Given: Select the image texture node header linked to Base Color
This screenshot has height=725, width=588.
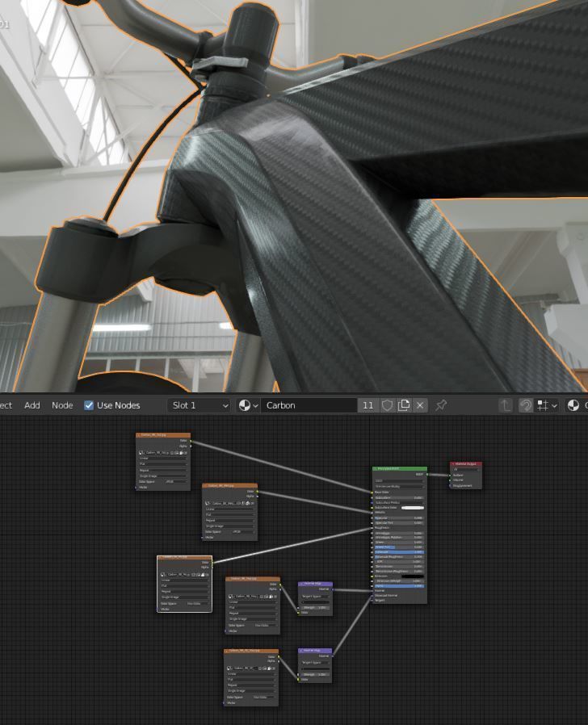Looking at the screenshot, I should pyautogui.click(x=163, y=435).
